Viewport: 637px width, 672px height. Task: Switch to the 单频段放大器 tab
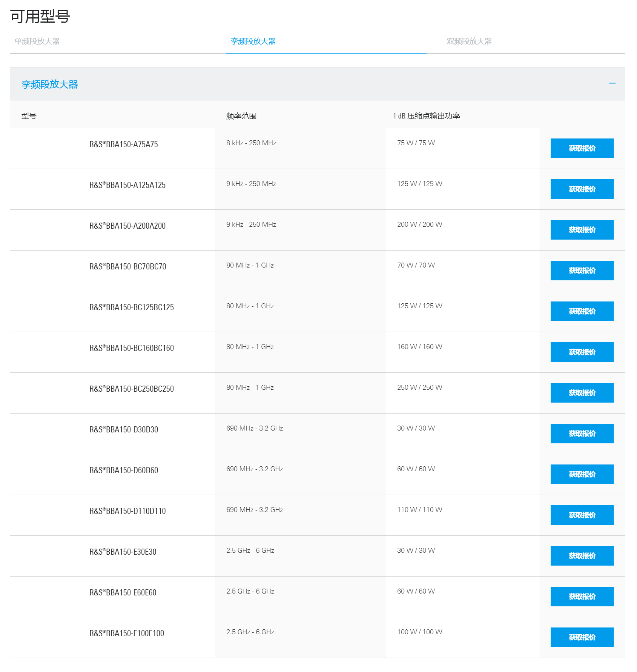[x=37, y=42]
